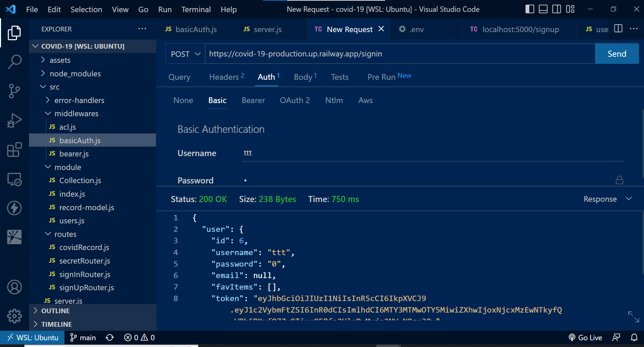Collapse the middlewares folder
Viewport: 644px width, 347px height.
92,114
